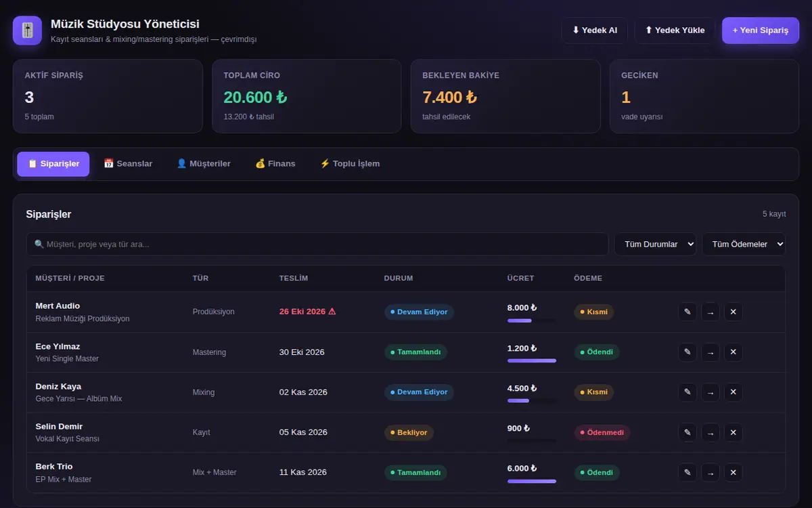Focus the customer or project search field

pos(317,244)
